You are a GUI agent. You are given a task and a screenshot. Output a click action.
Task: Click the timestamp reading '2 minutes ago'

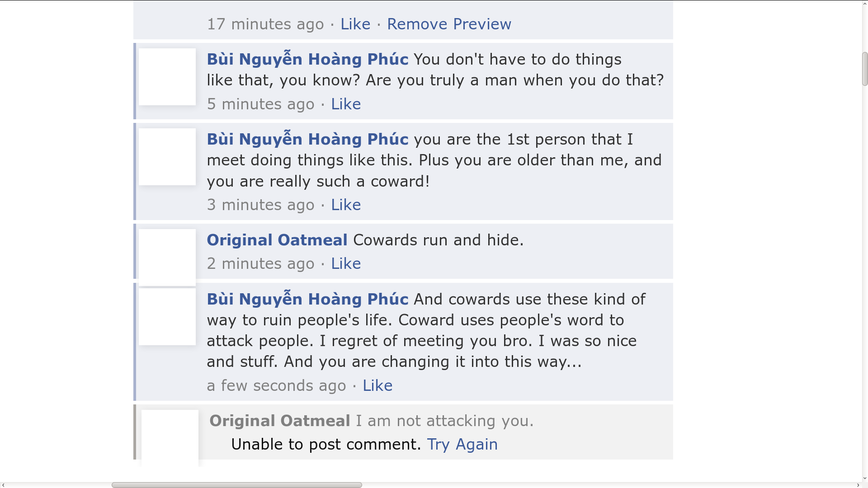(x=260, y=263)
